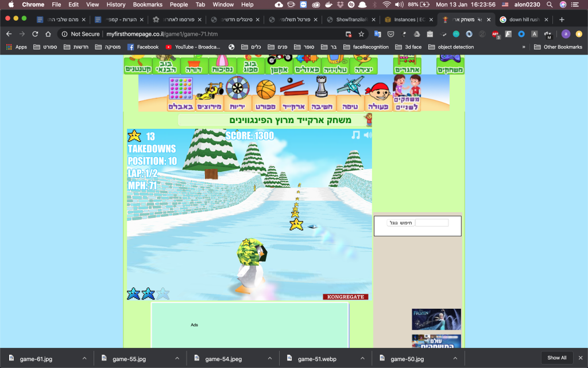588x368 pixels.
Task: Click Show All downloads
Action: [556, 358]
